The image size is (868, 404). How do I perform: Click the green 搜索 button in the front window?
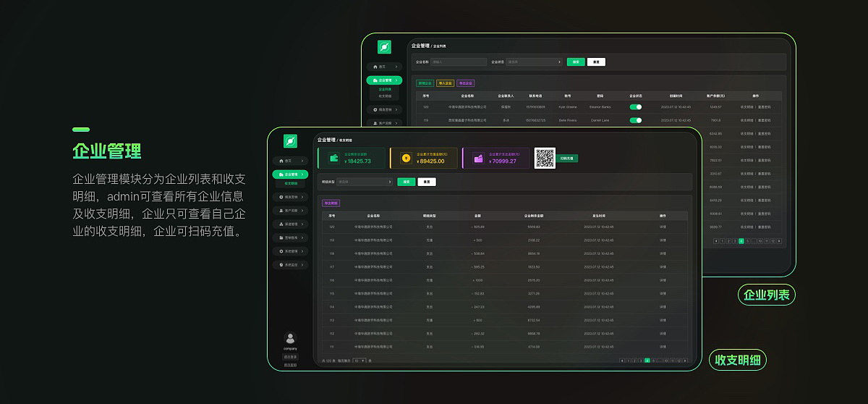point(407,182)
